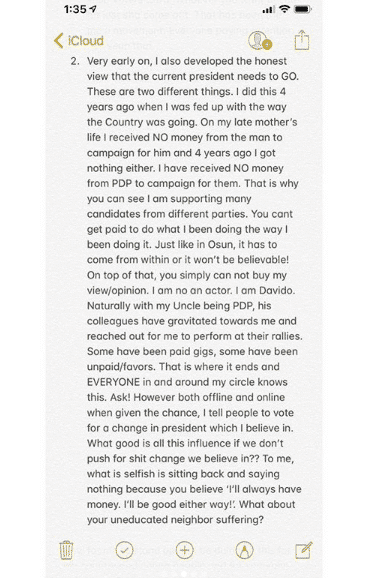Tap the cellular signal bars
Viewport: 379px width, 578px height.
(x=268, y=10)
